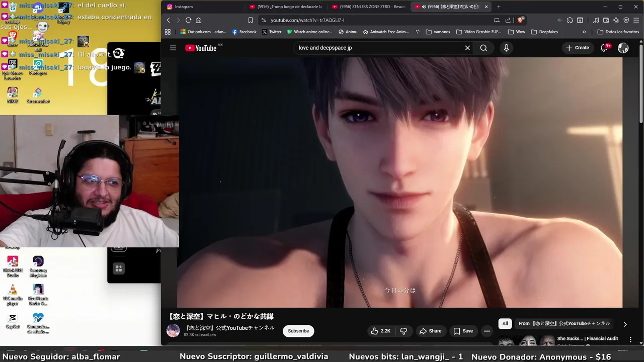The image size is (644, 362).
Task: Open She Sucks Financial Audit video thumbnail
Action: coord(526,341)
